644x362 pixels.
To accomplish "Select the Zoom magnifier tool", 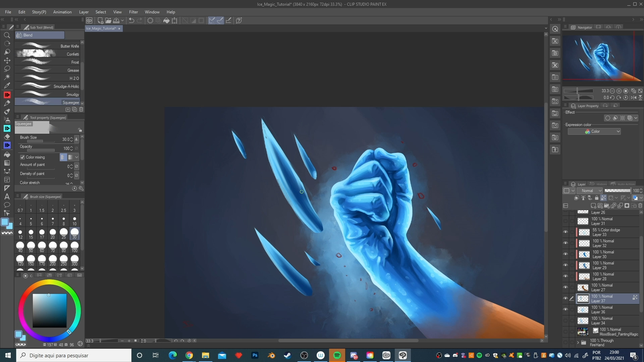I will [x=7, y=35].
